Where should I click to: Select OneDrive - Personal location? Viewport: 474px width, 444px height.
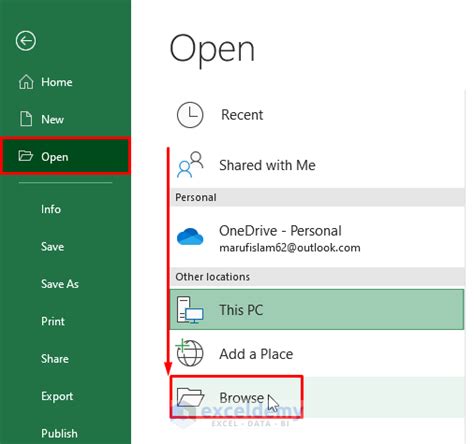click(317, 237)
